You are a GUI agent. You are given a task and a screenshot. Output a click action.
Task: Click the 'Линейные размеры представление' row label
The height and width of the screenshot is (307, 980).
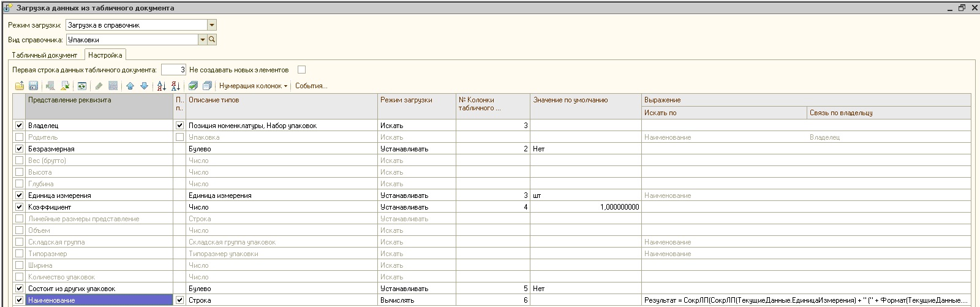point(83,219)
